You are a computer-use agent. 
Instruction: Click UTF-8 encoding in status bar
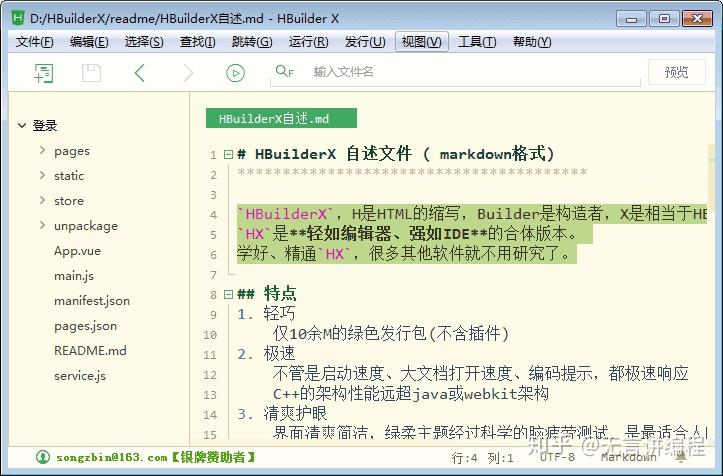click(x=557, y=457)
